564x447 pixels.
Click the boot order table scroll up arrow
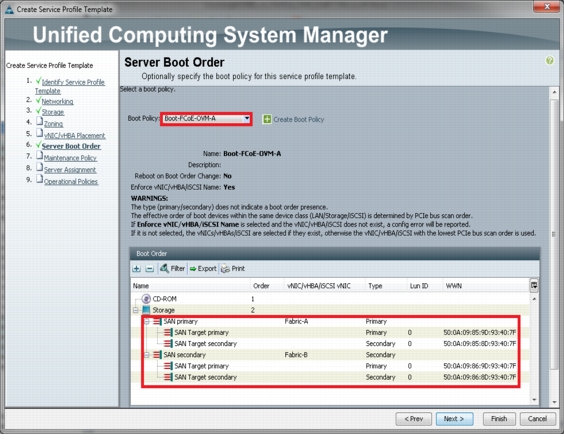click(x=534, y=299)
